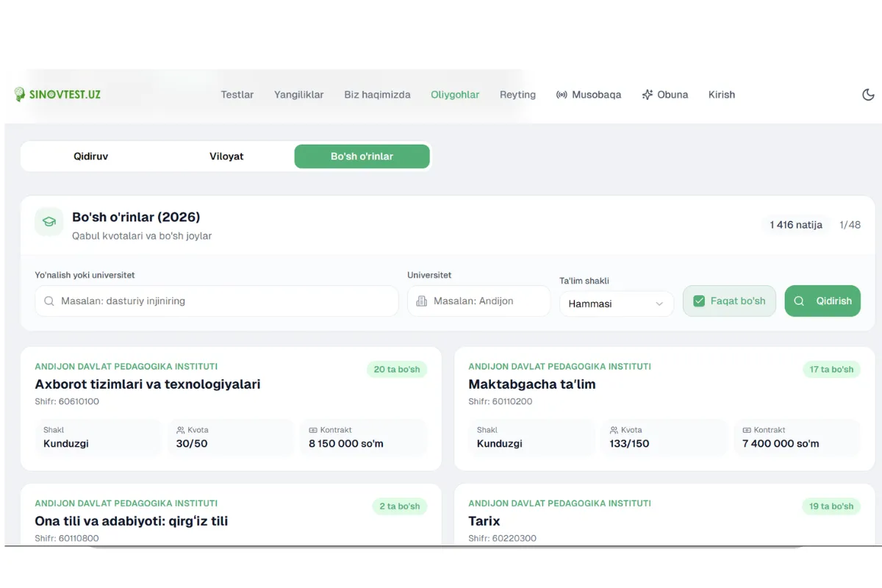882x588 pixels.
Task: Click the Qidirish search button
Action: click(822, 301)
